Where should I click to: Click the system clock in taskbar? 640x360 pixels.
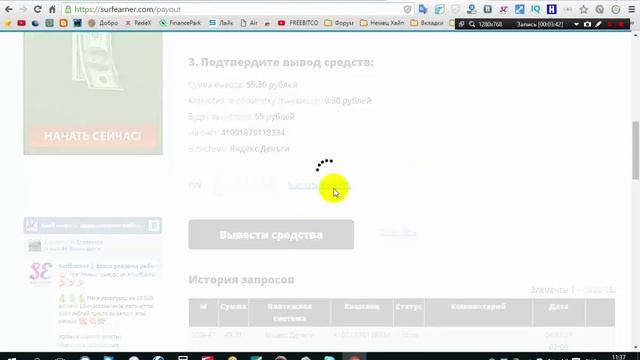[619, 357]
